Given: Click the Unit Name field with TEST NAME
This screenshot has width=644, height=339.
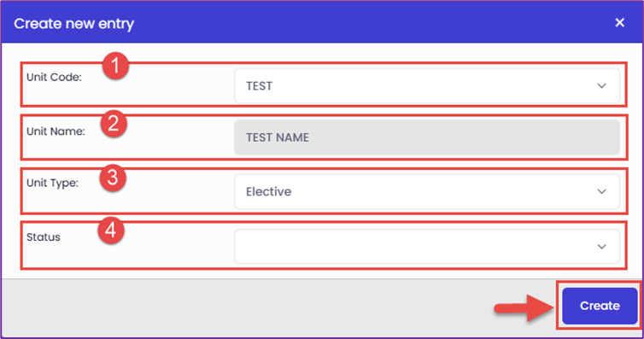Looking at the screenshot, I should coord(427,137).
